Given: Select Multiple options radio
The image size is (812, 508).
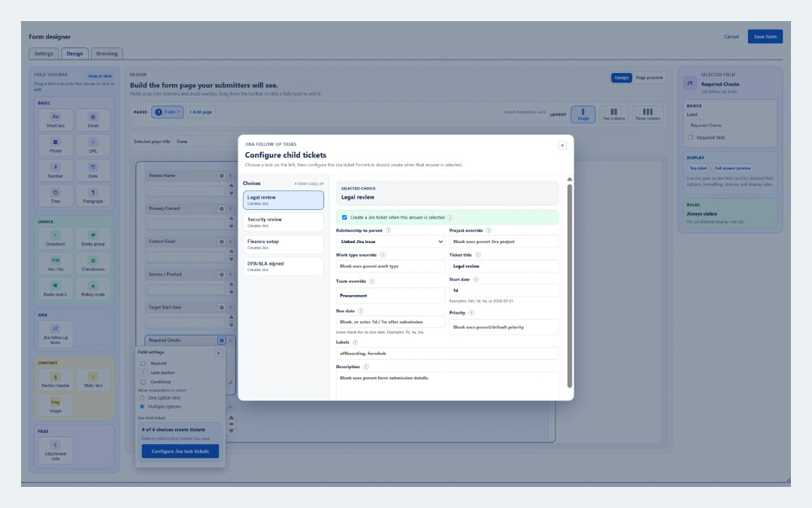Looking at the screenshot, I should point(142,407).
